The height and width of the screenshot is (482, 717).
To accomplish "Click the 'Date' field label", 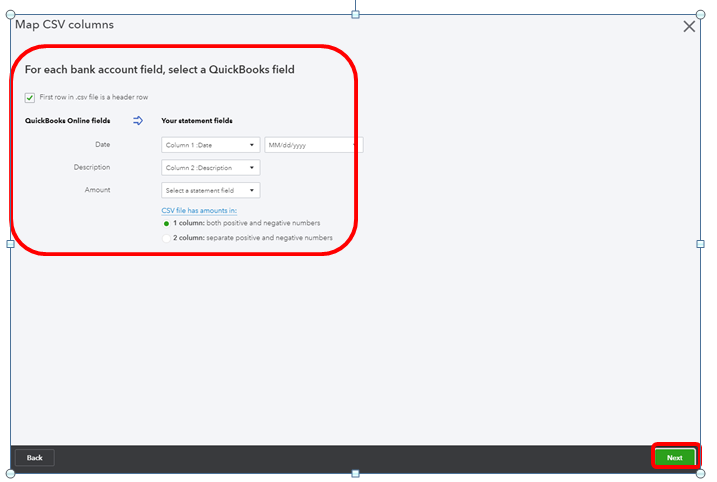I will pyautogui.click(x=102, y=145).
